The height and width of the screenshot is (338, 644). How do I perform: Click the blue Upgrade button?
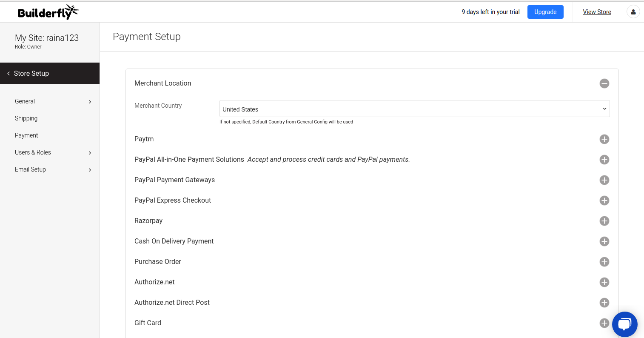click(x=545, y=12)
